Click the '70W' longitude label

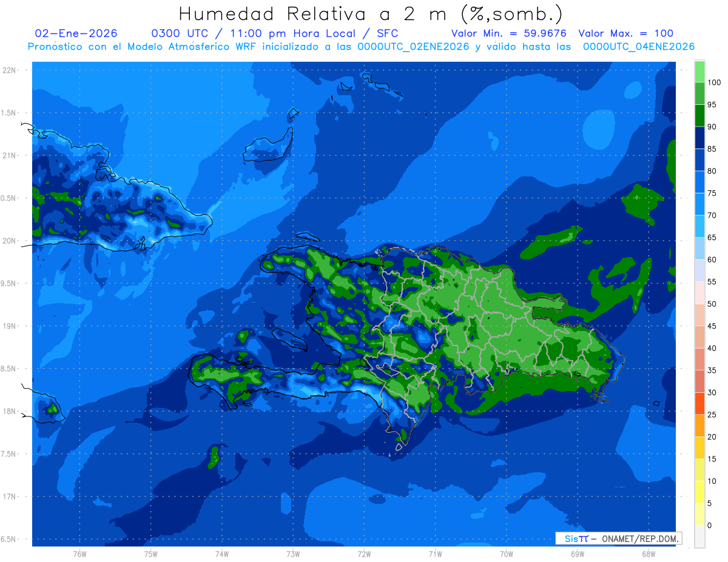tap(507, 554)
